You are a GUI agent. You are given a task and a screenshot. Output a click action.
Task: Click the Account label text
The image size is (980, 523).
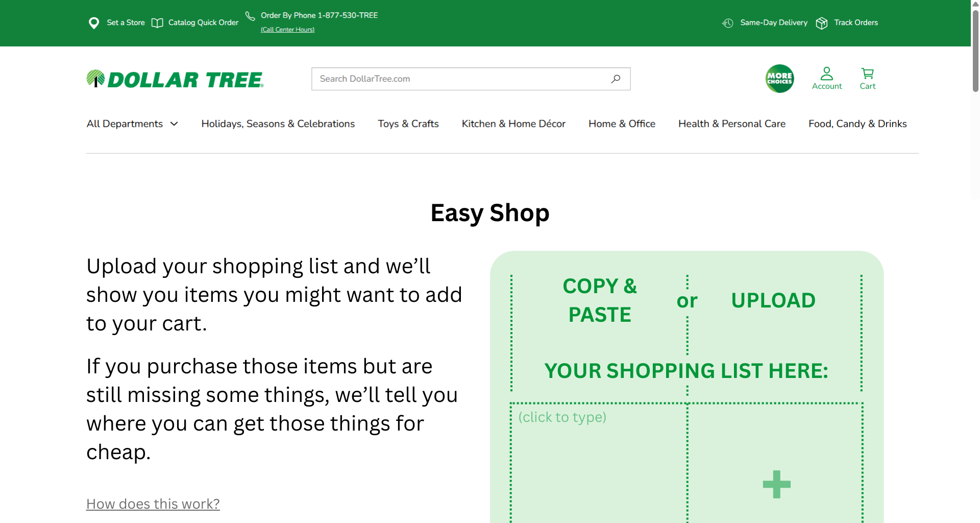point(827,86)
